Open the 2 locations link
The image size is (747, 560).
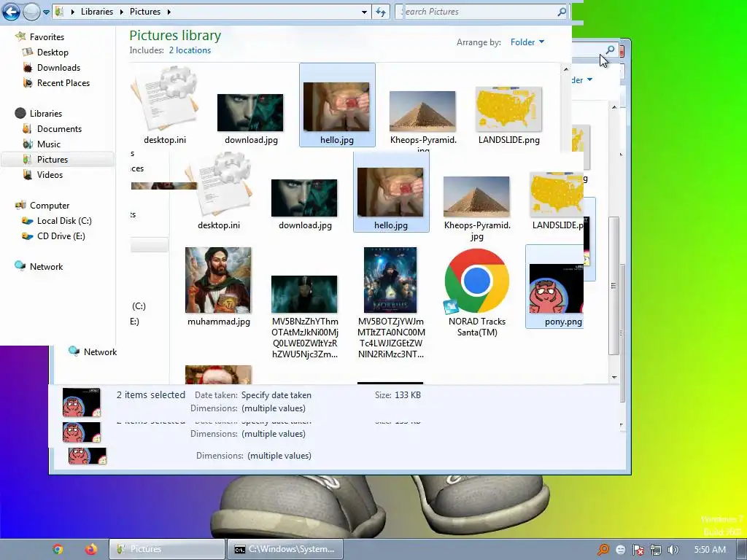pos(190,50)
